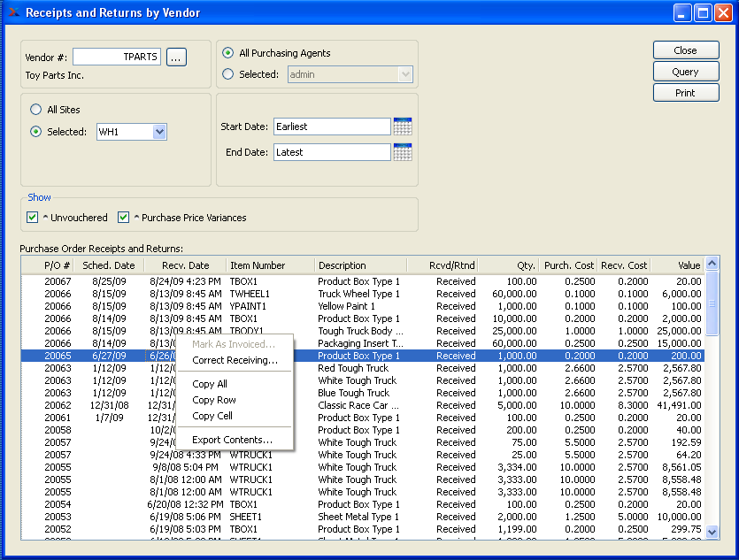Viewport: 739px width, 560px height.
Task: Click the Print button
Action: tap(685, 93)
